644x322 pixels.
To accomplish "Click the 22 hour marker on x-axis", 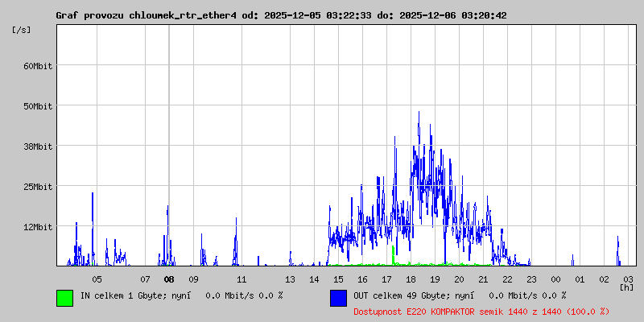I will coord(507,279).
